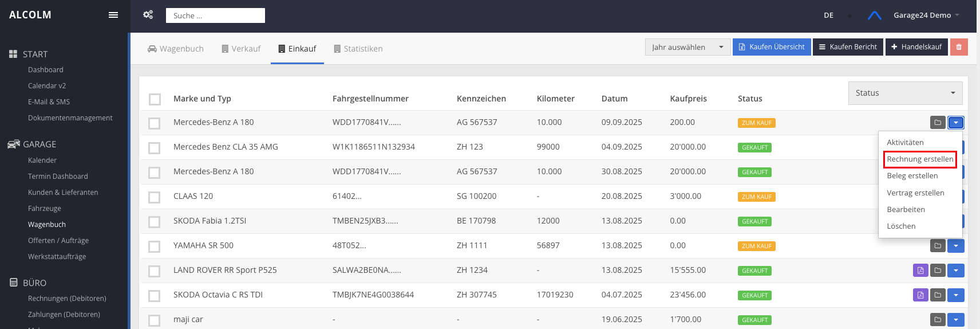
Task: Open the Garage24 Demo account menu
Action: [926, 15]
